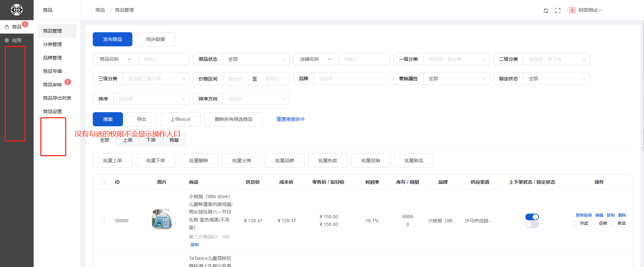Click the 发布商品 button
Viewport: 644px width, 267px height.
click(x=113, y=39)
